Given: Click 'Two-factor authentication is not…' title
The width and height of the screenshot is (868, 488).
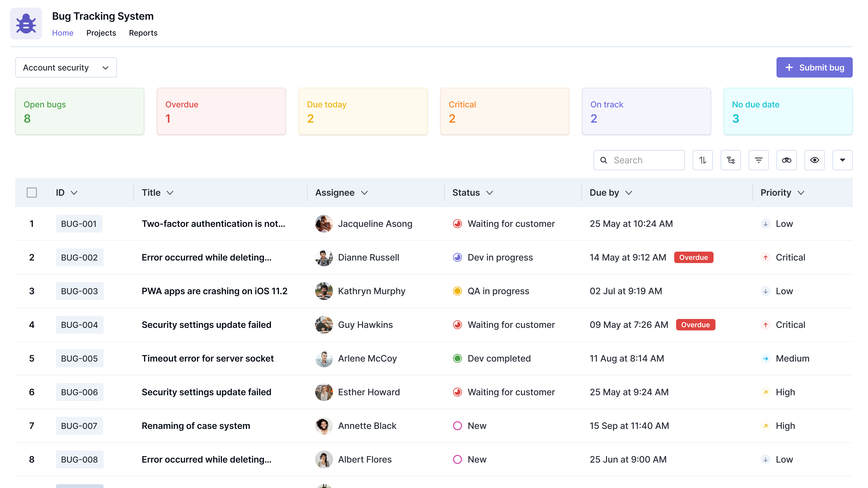Looking at the screenshot, I should pyautogui.click(x=213, y=224).
